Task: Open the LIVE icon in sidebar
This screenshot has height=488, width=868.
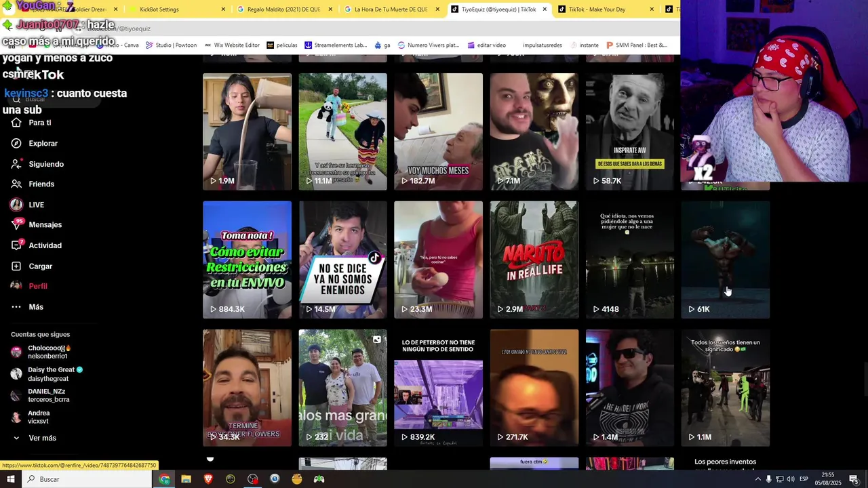Action: pyautogui.click(x=16, y=204)
